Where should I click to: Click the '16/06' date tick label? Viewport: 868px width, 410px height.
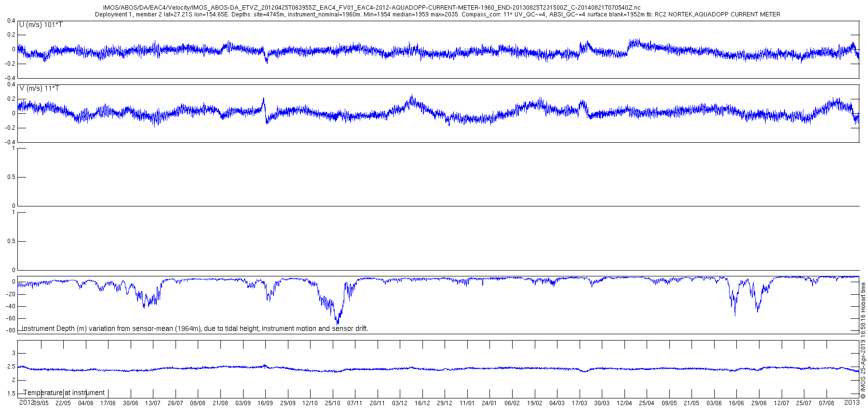pyautogui.click(x=736, y=403)
